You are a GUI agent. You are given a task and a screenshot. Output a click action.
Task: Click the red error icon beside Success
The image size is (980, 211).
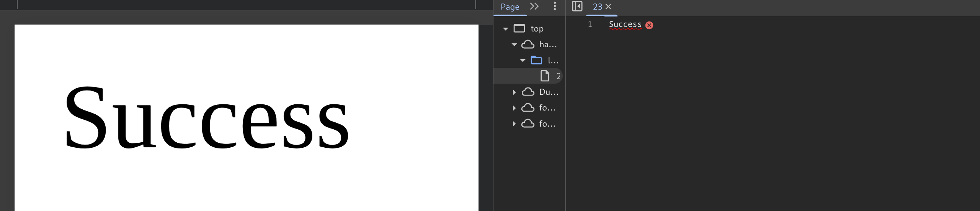(649, 25)
